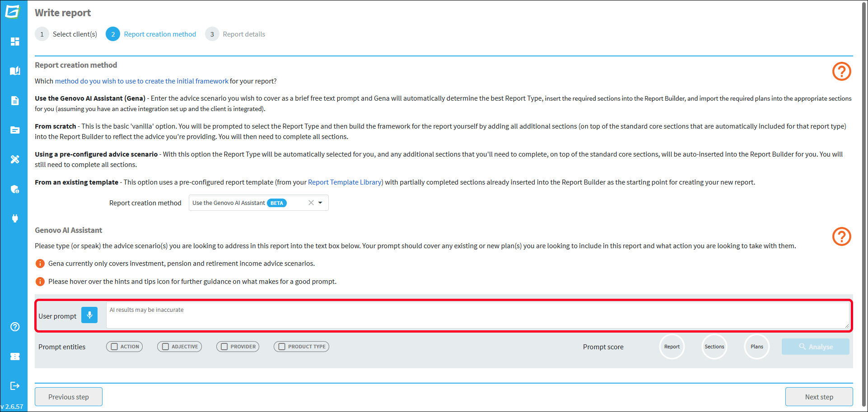The image size is (868, 412).
Task: Open the shield icon in the sidebar
Action: click(x=15, y=189)
